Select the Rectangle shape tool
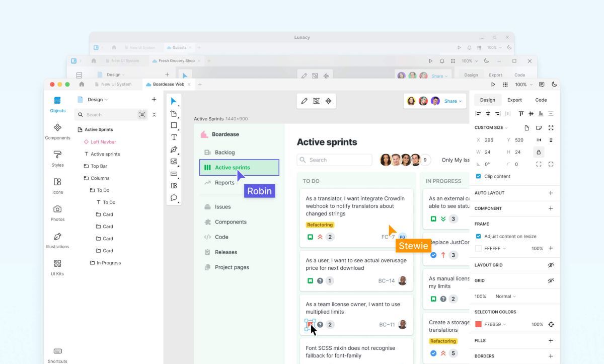604x364 pixels. (174, 125)
